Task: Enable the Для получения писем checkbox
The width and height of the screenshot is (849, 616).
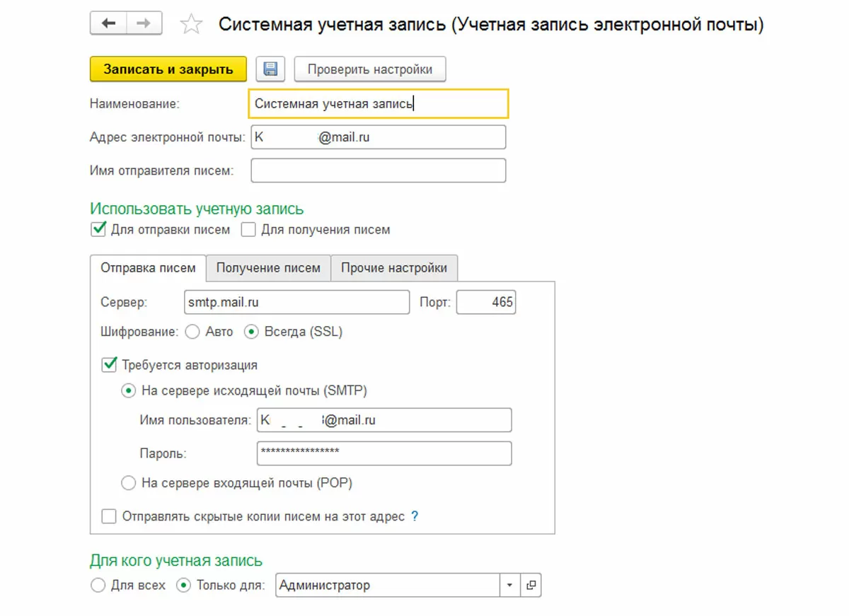Action: pos(248,230)
